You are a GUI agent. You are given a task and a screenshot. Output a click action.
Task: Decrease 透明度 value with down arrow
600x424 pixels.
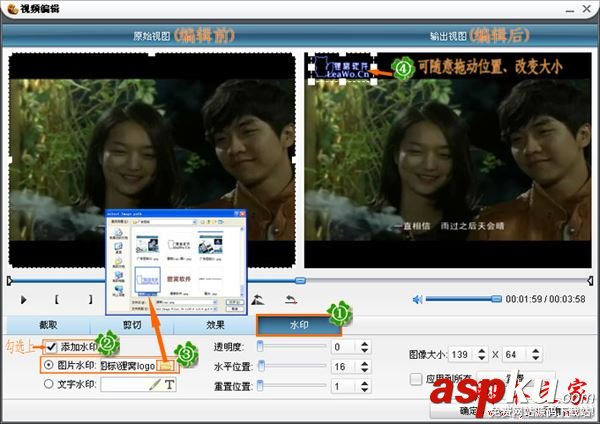[x=365, y=350]
